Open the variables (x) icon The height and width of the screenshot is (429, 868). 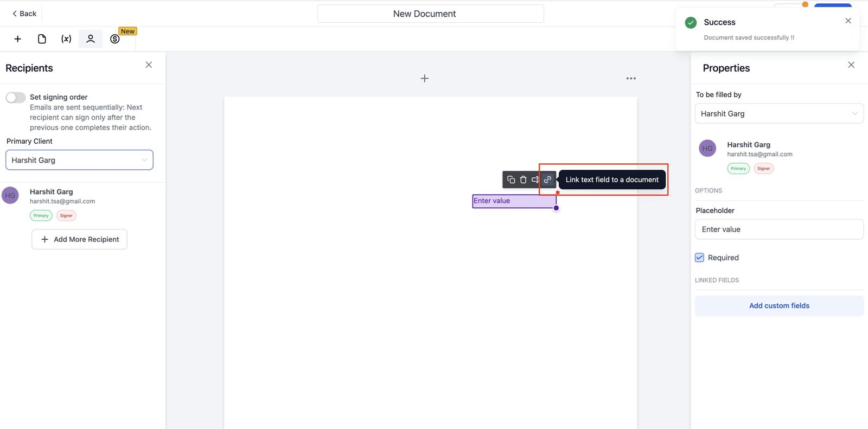tap(66, 39)
